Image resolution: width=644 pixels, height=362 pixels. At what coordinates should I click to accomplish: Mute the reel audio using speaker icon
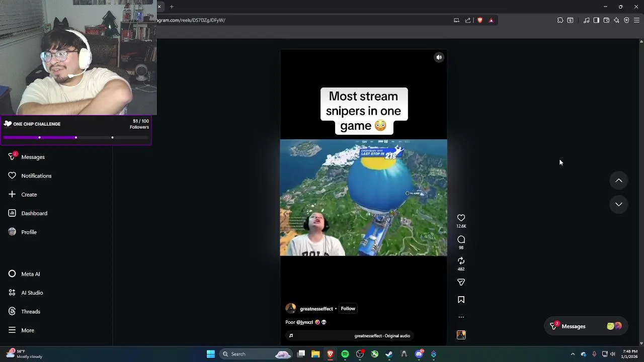click(x=439, y=57)
